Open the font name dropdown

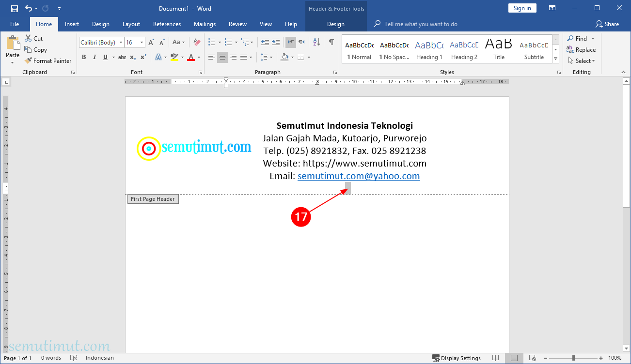tap(121, 43)
